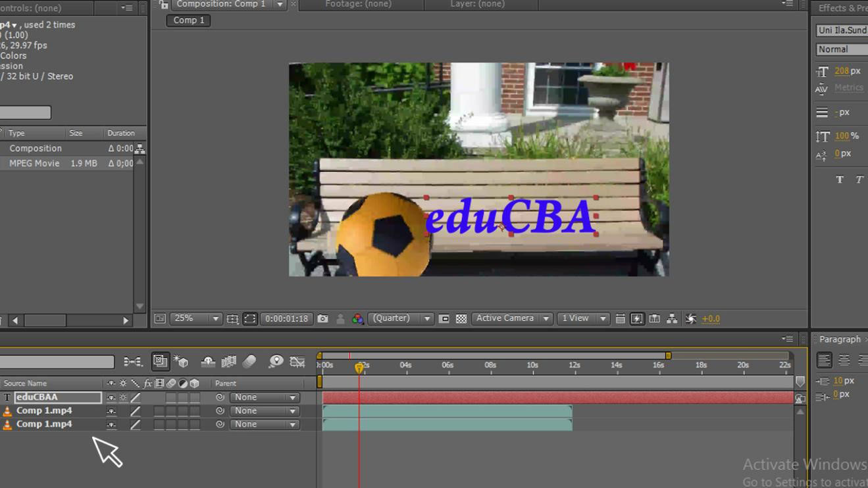The image size is (868, 488).
Task: Toggle quality switch on eduCBAA layer
Action: tap(136, 397)
